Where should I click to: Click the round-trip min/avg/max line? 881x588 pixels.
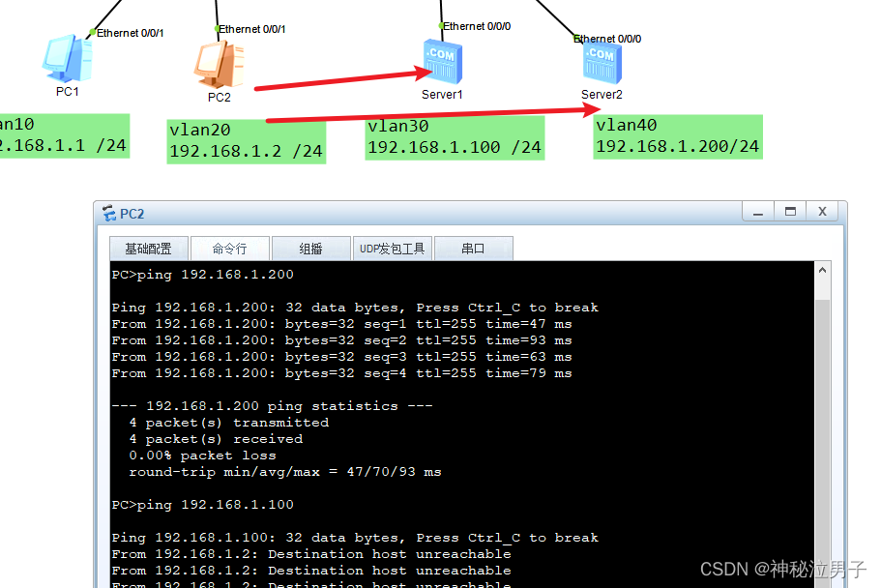(x=285, y=472)
